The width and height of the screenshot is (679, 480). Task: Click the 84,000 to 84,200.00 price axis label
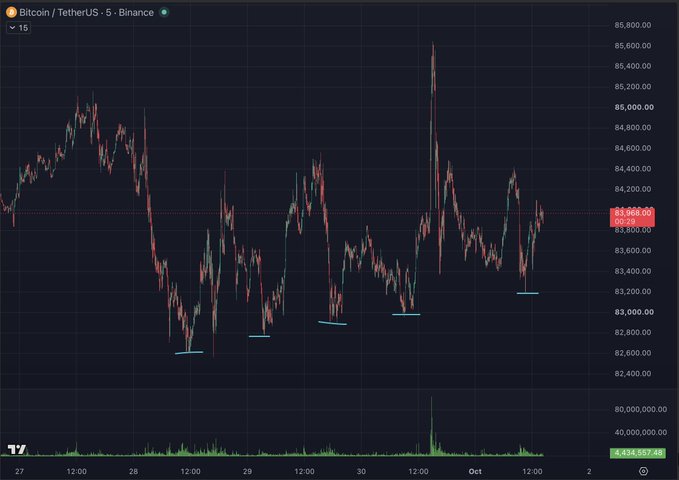(633, 189)
